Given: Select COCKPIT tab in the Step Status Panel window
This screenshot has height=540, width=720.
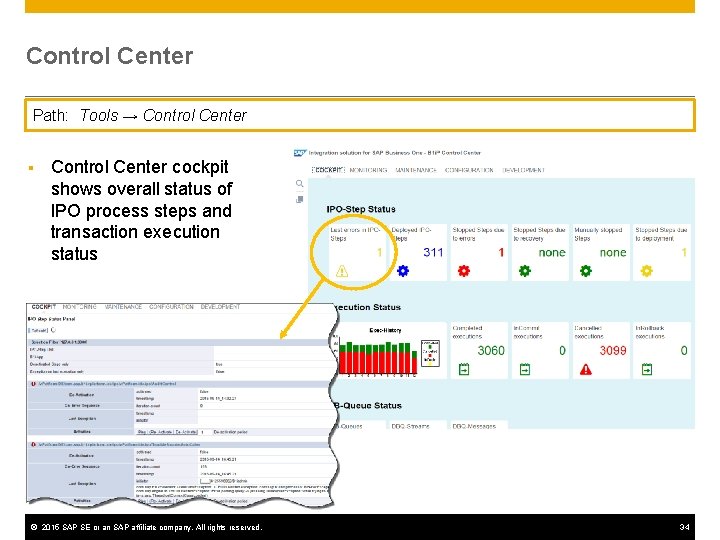Looking at the screenshot, I should click(44, 307).
